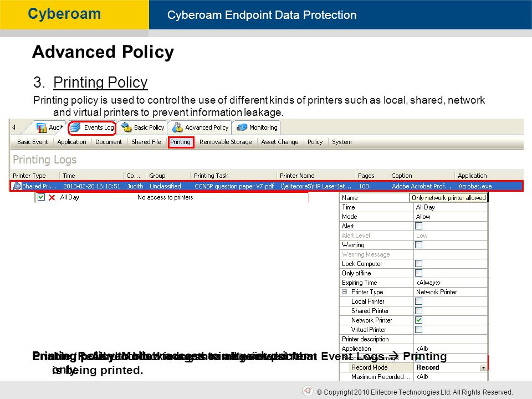Tick the Lock Computer checkbox
532x399 pixels.
pos(419,264)
